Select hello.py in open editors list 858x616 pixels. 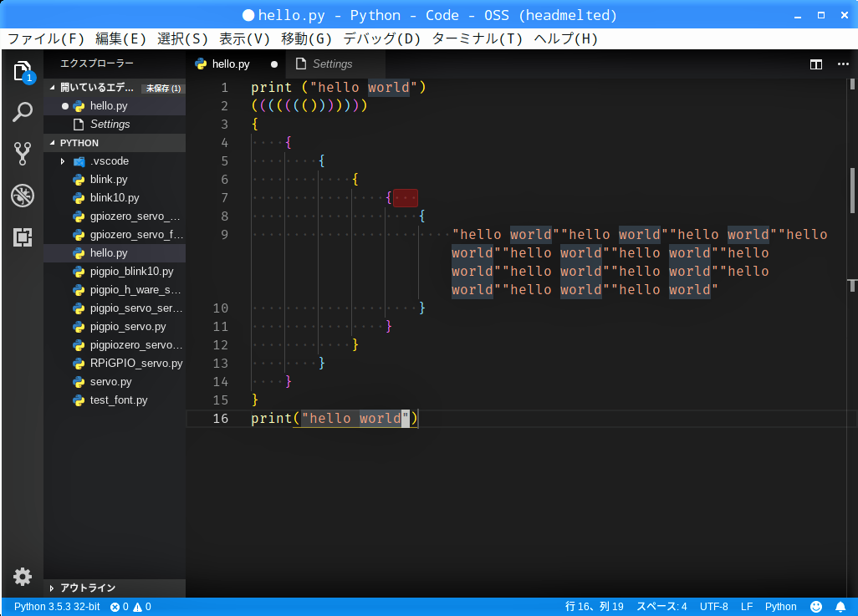click(115, 106)
